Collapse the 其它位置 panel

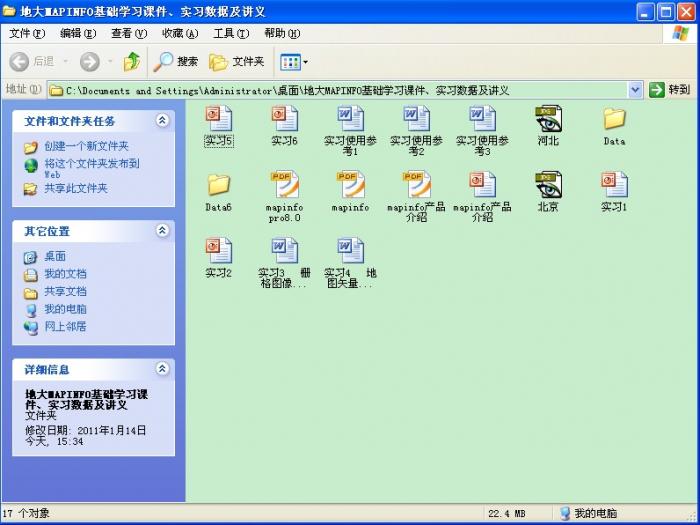(x=162, y=231)
